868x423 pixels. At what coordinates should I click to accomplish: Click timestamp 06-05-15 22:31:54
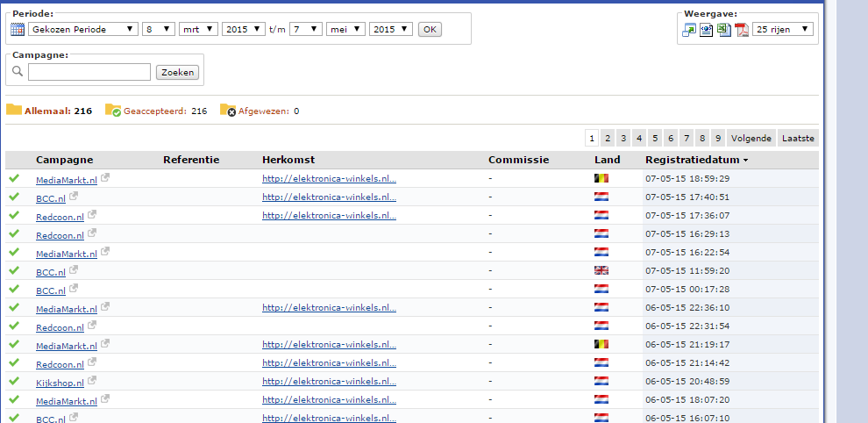[x=687, y=326]
